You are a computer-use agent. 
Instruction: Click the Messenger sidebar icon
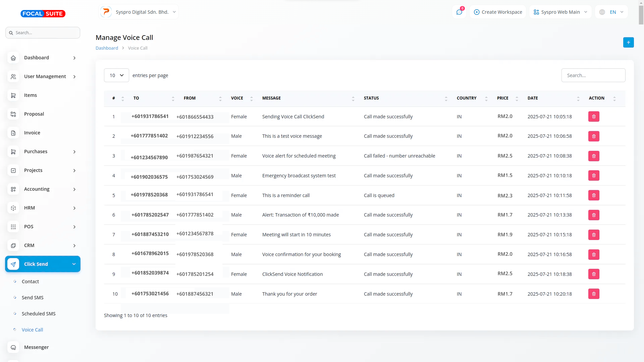click(13, 347)
